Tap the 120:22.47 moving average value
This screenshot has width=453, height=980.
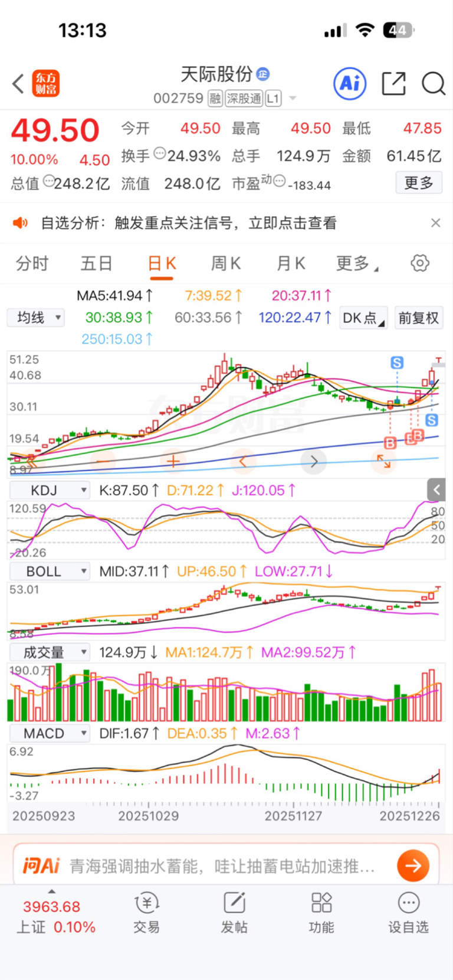pyautogui.click(x=296, y=318)
